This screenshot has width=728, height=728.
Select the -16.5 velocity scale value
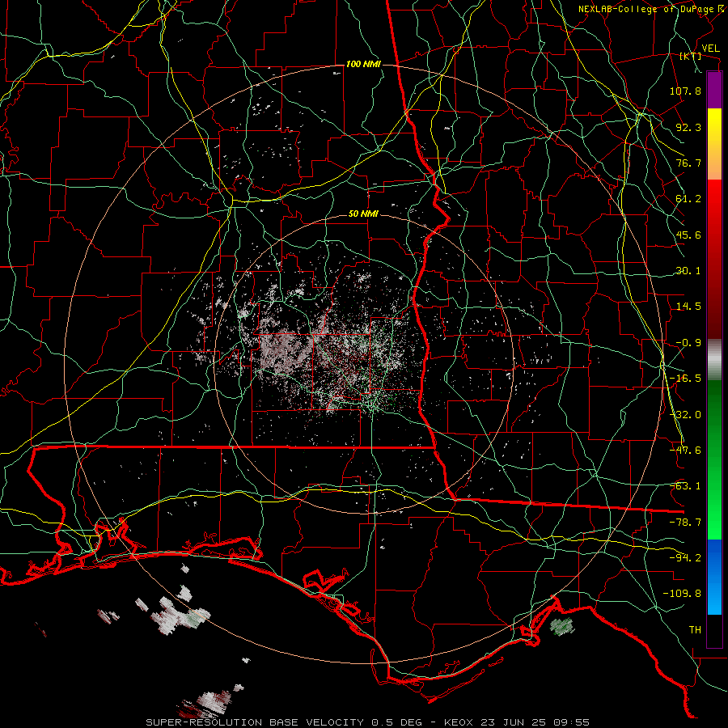click(685, 379)
